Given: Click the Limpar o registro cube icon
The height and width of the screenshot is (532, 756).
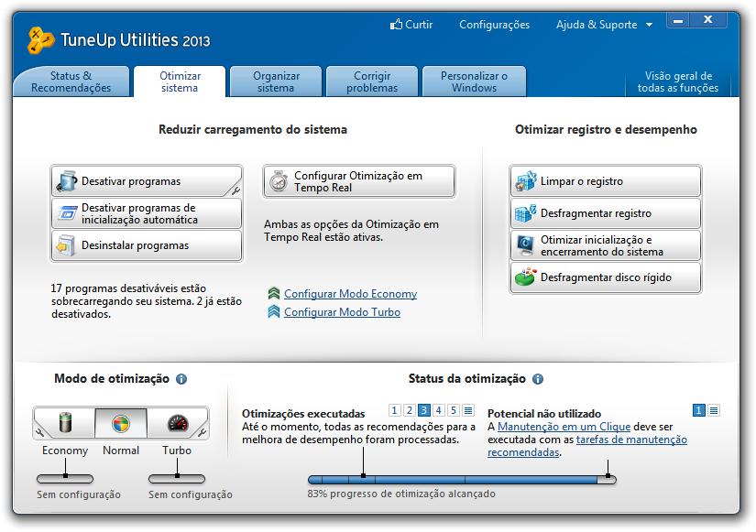Looking at the screenshot, I should click(526, 180).
